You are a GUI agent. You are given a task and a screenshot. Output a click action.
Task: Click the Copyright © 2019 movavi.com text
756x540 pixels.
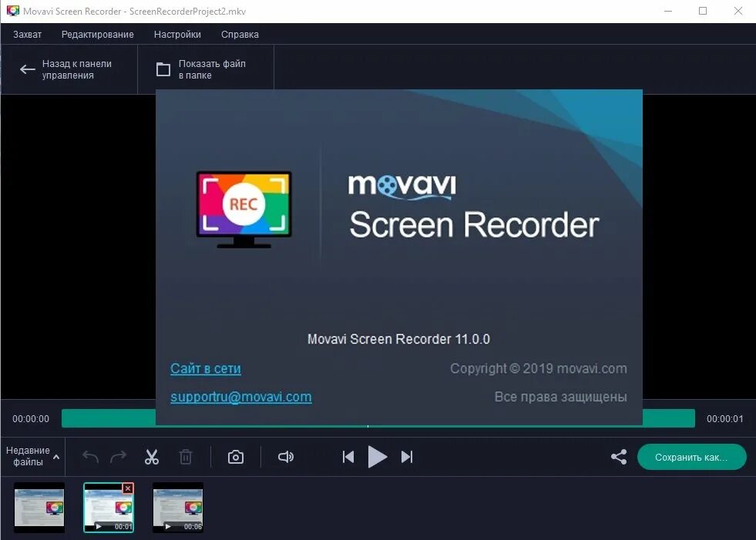(x=539, y=368)
